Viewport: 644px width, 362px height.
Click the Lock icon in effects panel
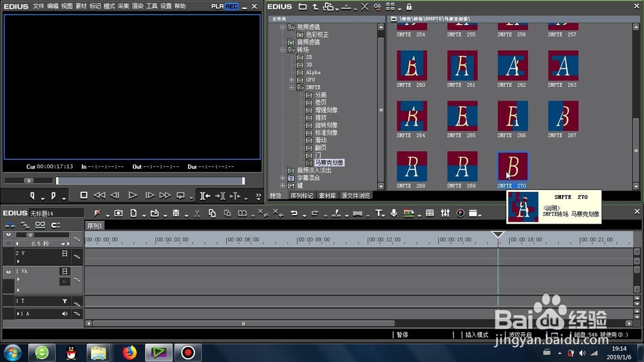click(x=409, y=6)
